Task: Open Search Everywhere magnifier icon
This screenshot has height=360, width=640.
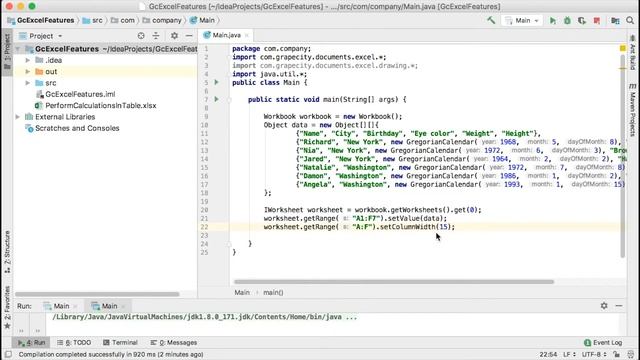Action: pyautogui.click(x=630, y=20)
